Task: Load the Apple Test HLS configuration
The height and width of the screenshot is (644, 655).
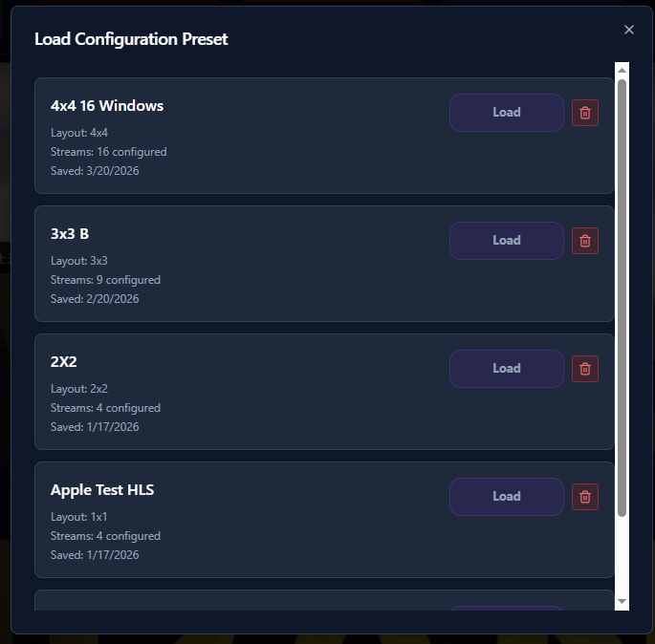Action: pyautogui.click(x=506, y=497)
